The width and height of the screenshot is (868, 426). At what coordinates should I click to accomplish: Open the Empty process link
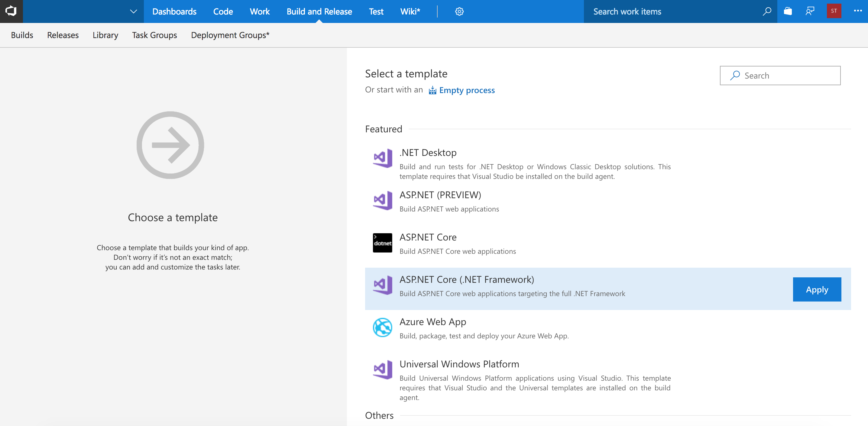(x=467, y=90)
